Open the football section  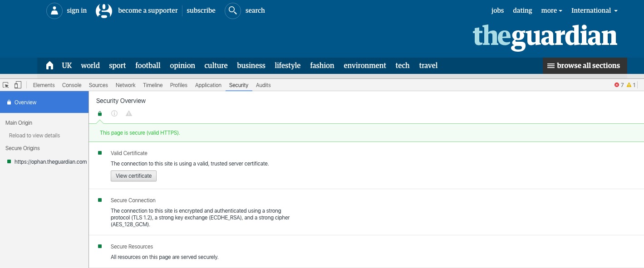pos(148,66)
